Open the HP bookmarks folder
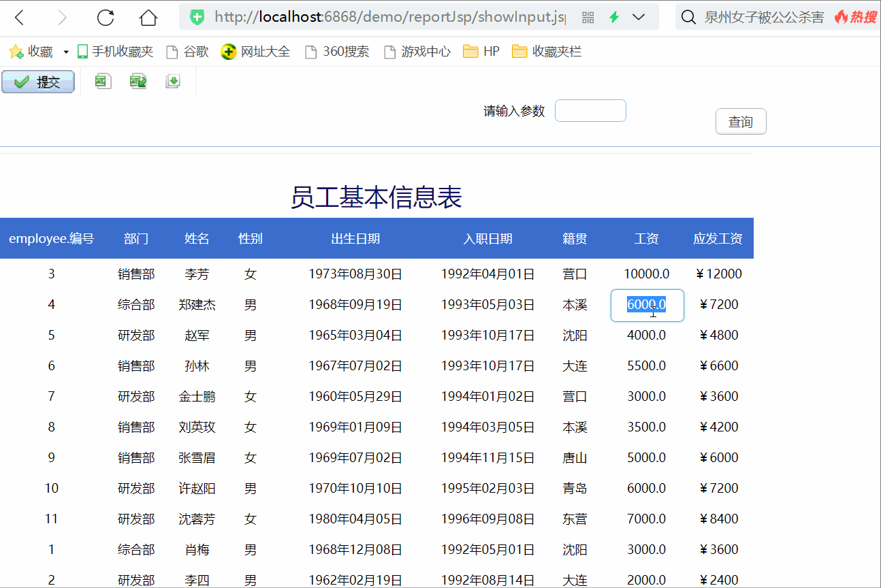This screenshot has height=588, width=881. tap(481, 52)
